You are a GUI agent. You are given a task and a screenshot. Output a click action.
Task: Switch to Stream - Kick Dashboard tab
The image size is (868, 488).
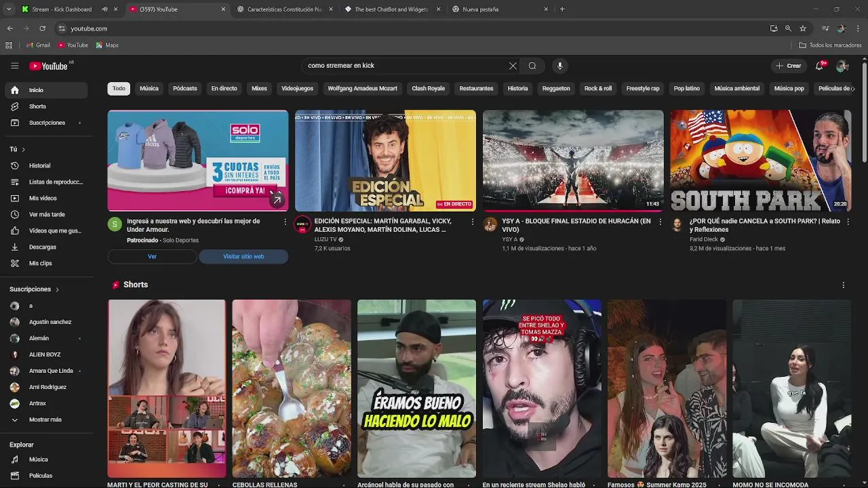click(x=62, y=9)
